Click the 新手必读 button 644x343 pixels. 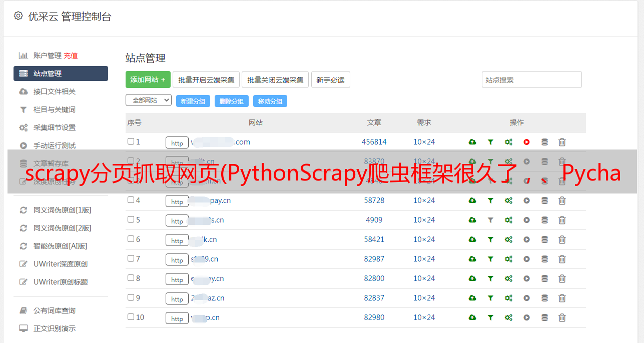point(330,79)
